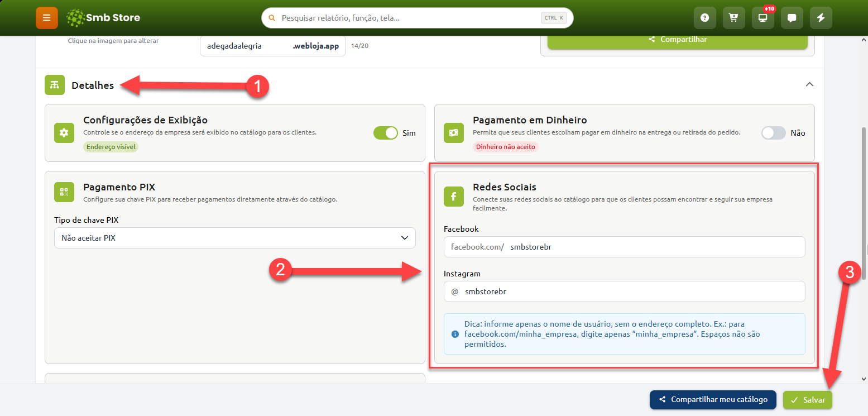Focus the search bar Pesquisar relatório
The image size is (868, 416).
click(x=418, y=18)
